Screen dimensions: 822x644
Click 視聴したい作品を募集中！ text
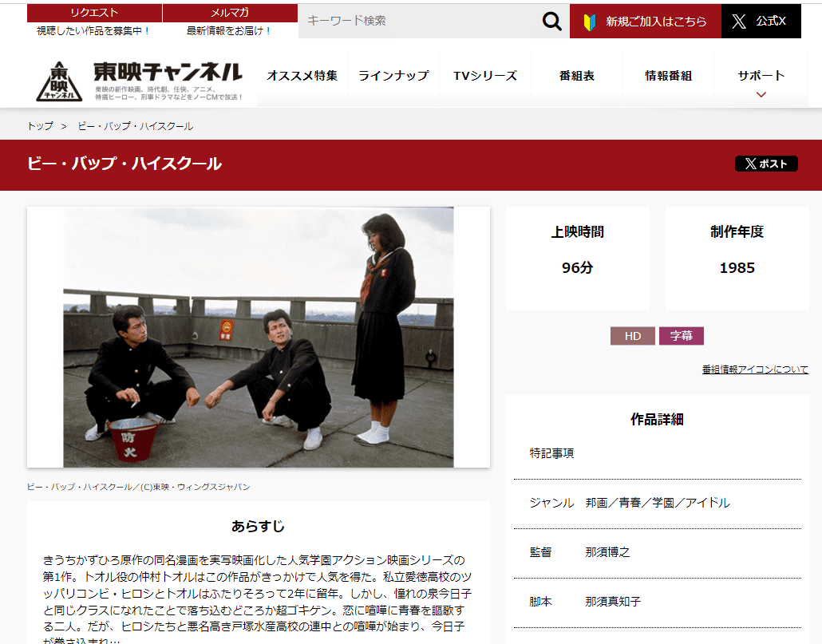(94, 31)
